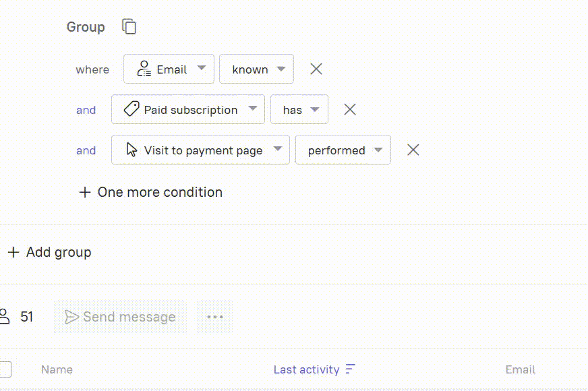This screenshot has width=588, height=391.
Task: Open the has operator dropdown
Action: point(299,109)
